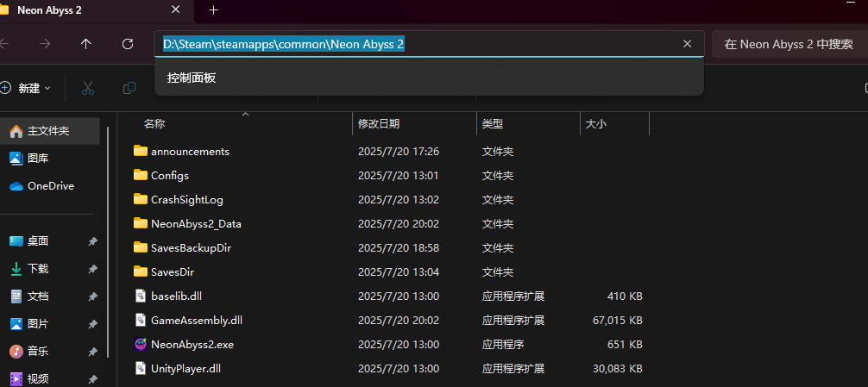Open NeonAbyss2.exe application file

(192, 344)
